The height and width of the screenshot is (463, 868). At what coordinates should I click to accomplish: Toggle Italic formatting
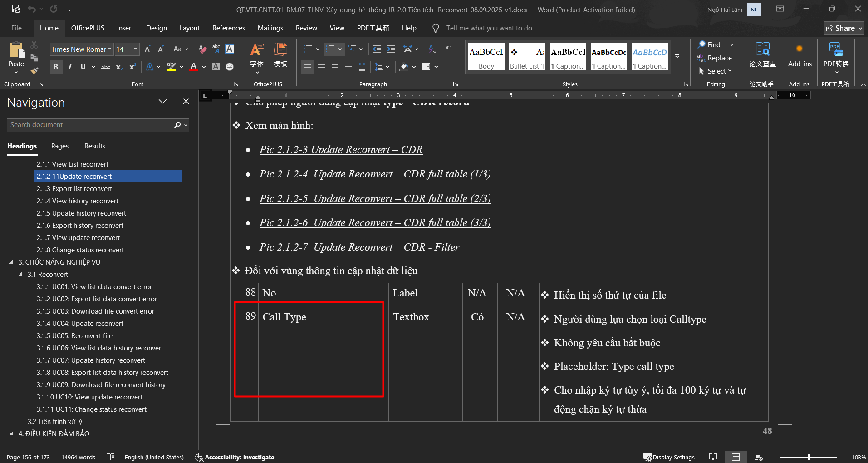click(x=70, y=67)
